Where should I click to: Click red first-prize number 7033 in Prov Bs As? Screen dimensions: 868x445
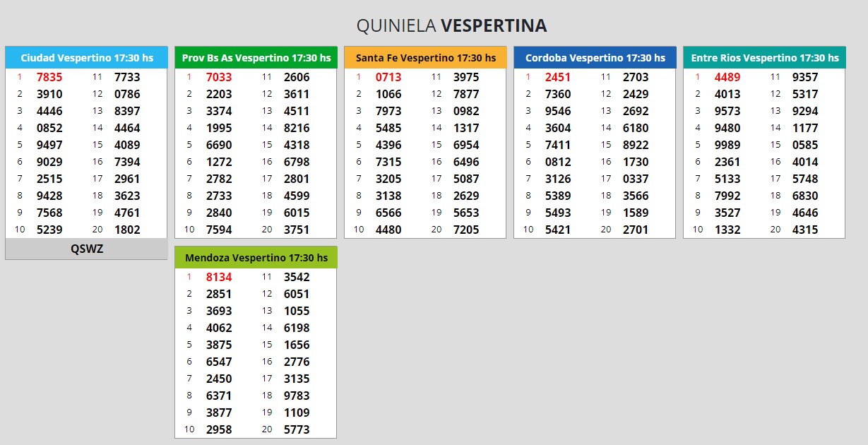click(219, 77)
